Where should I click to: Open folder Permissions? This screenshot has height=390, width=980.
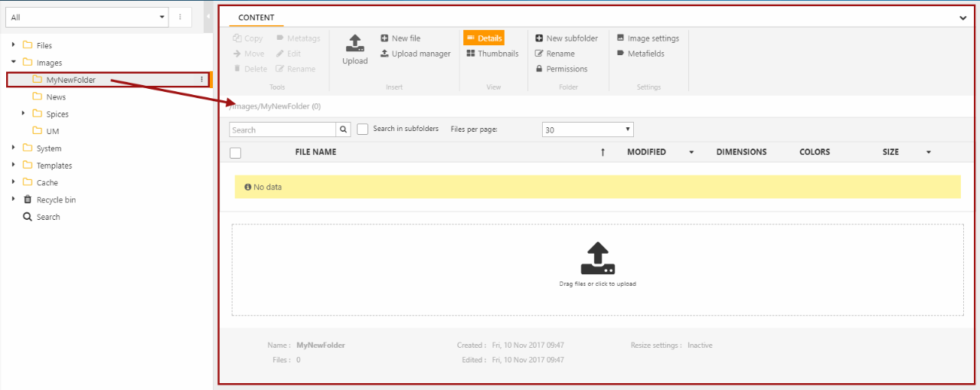[x=561, y=69]
